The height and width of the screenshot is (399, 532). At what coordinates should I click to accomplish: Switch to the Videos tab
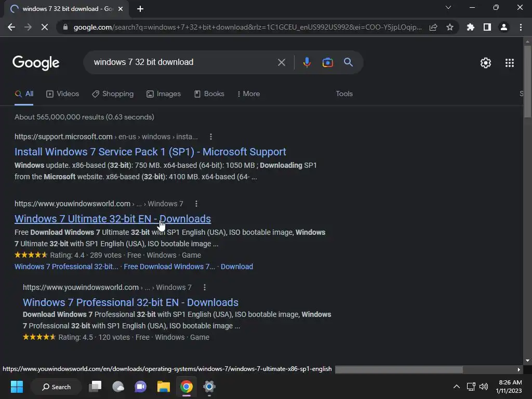[62, 94]
